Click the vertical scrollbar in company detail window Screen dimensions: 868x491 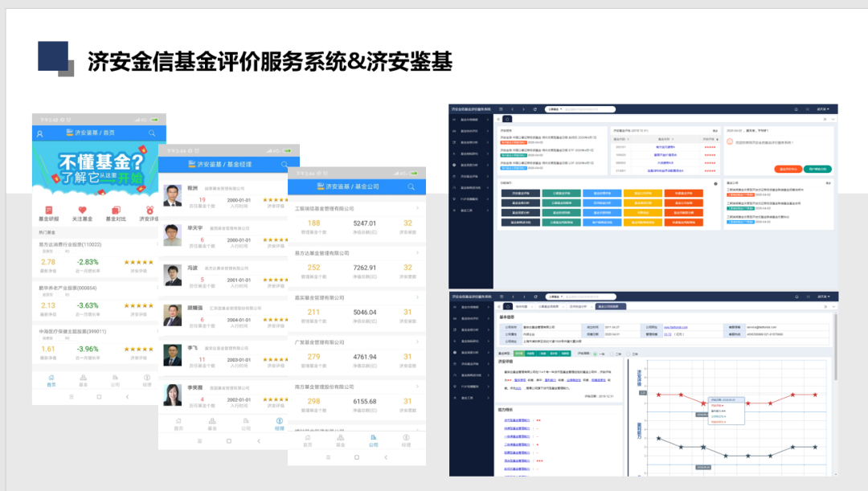(836, 346)
